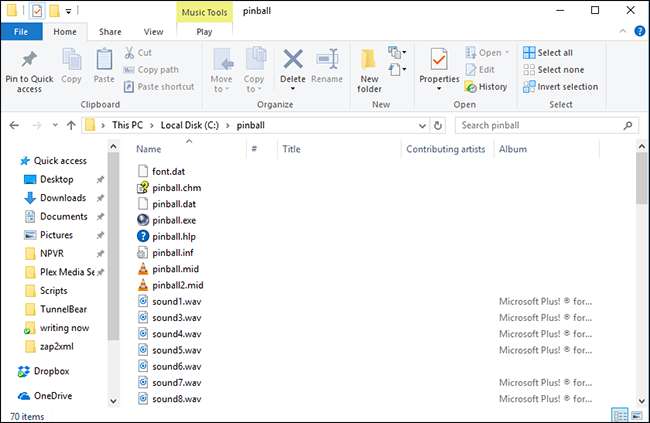Open the pinball.hlp help file

173,236
